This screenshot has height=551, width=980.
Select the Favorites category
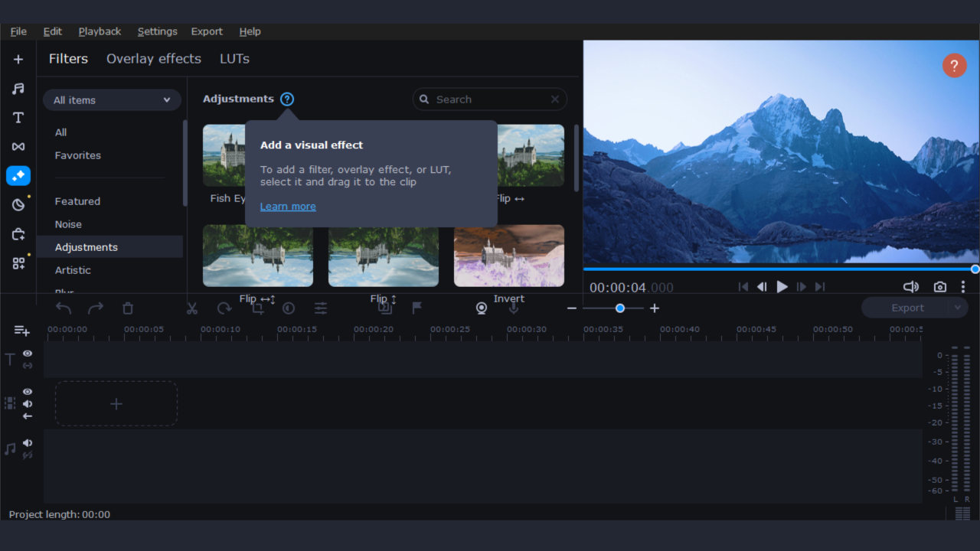click(x=78, y=155)
